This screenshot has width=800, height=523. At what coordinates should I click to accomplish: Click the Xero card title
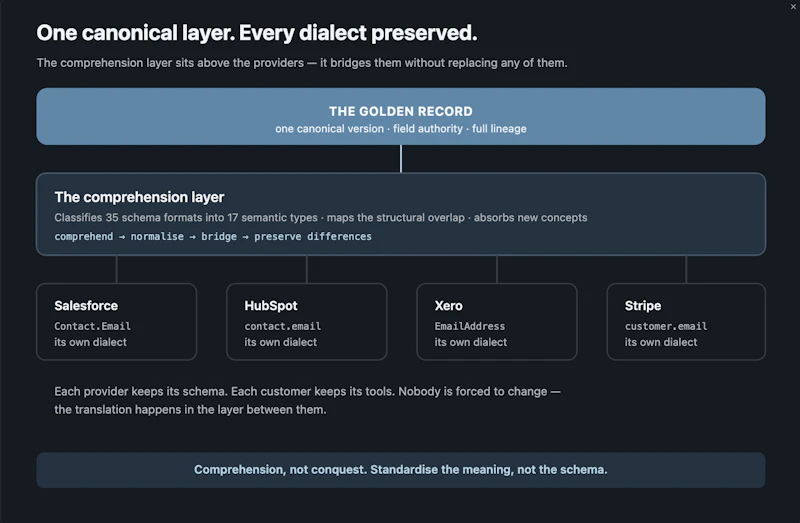[448, 306]
